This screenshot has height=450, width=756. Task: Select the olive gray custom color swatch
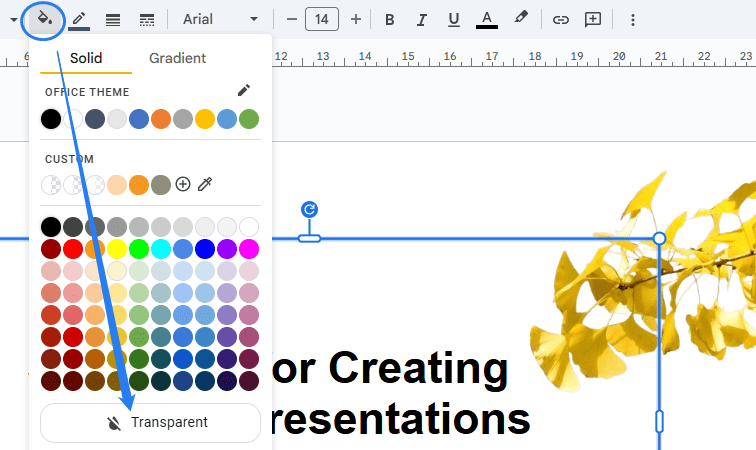coord(161,185)
